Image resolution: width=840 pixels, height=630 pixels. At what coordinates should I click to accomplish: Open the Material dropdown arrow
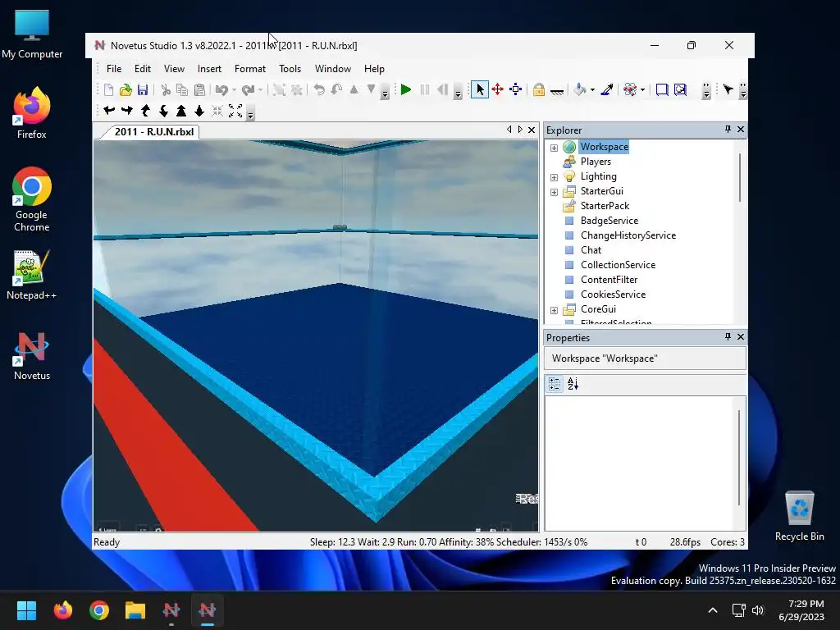(642, 90)
